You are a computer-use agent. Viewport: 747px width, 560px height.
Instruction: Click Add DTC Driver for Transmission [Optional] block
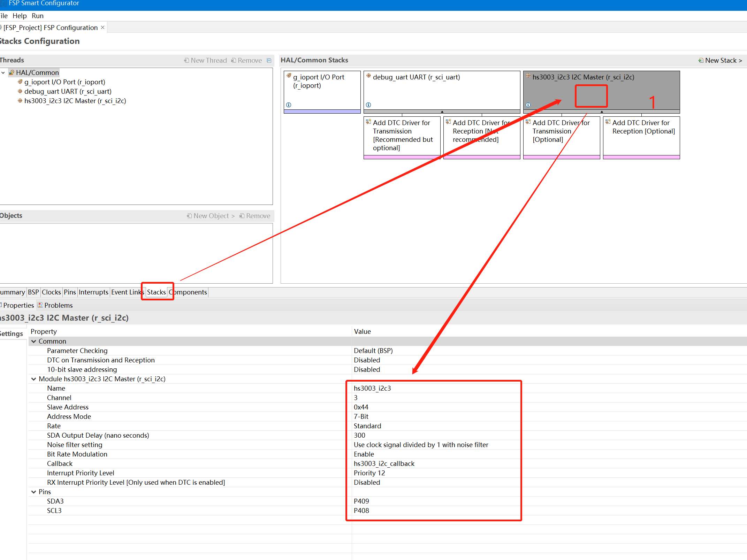562,138
